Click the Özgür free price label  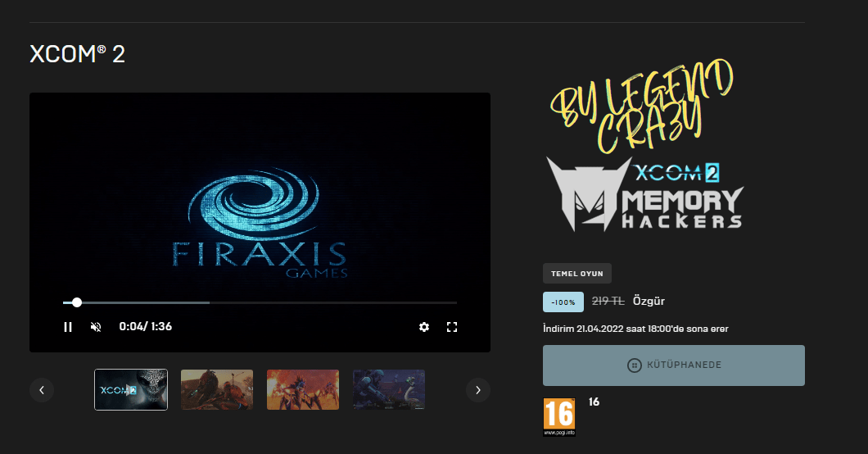click(649, 302)
